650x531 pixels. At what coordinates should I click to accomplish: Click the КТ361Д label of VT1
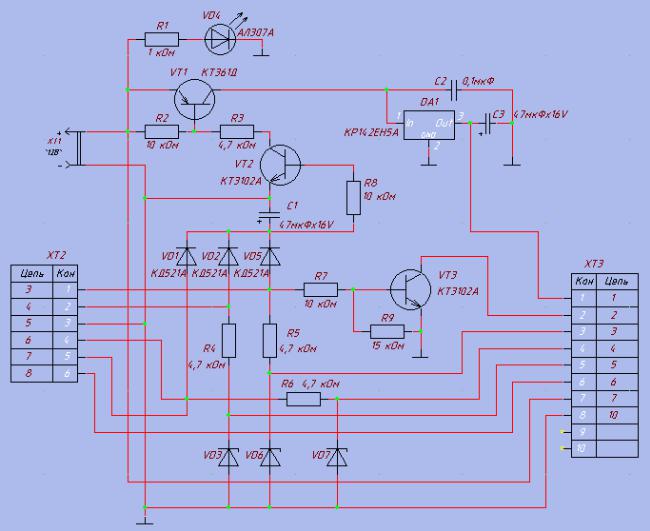(219, 73)
